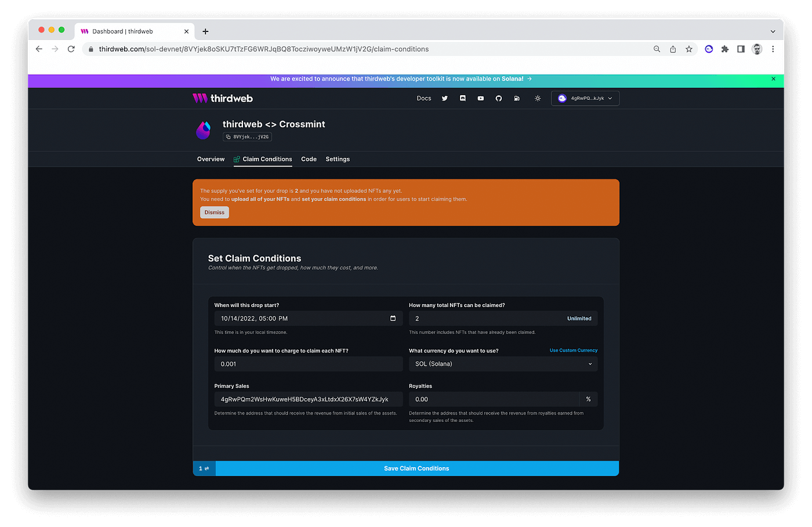Click the gas pump icon in header
The image size is (812, 527).
517,99
